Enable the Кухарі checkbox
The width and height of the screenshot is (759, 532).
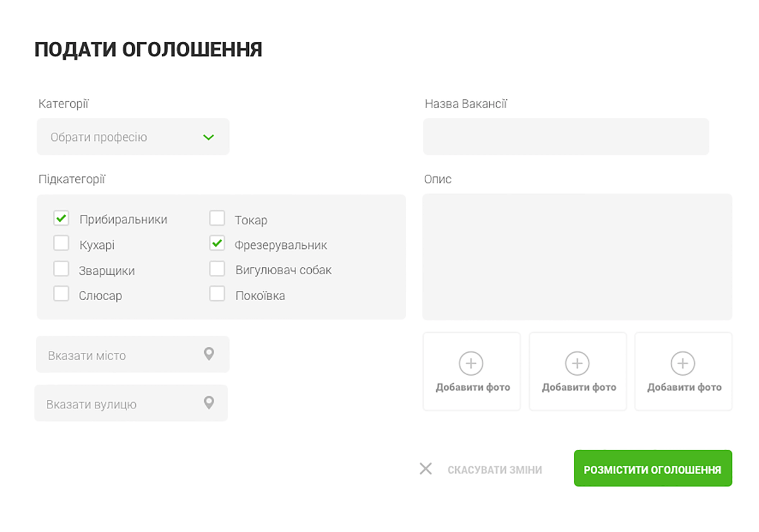point(61,243)
